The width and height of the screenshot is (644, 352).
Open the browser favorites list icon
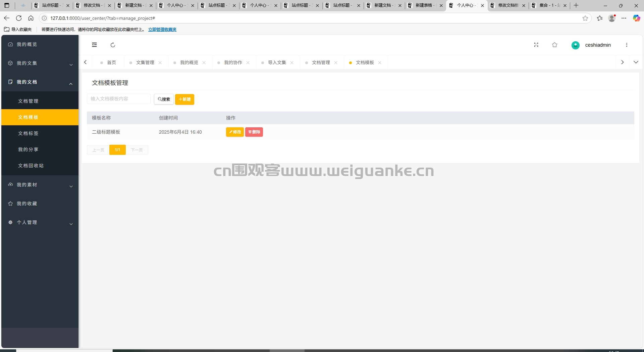pos(600,18)
